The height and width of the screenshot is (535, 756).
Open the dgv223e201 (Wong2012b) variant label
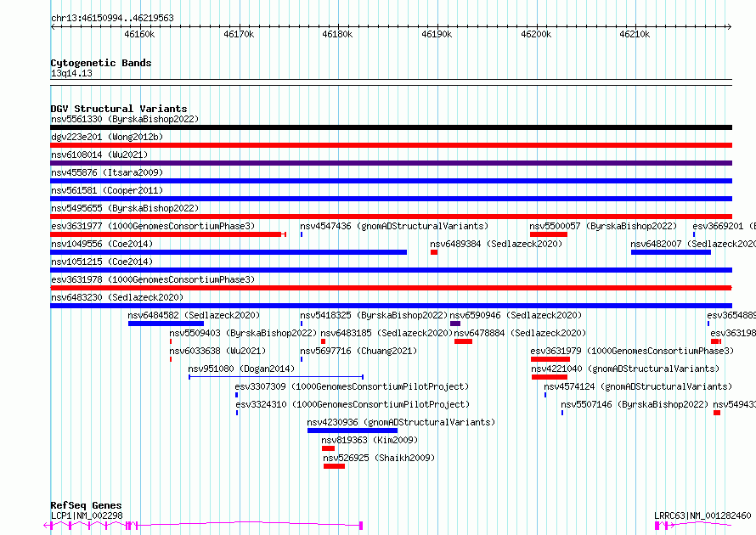pyautogui.click(x=107, y=137)
